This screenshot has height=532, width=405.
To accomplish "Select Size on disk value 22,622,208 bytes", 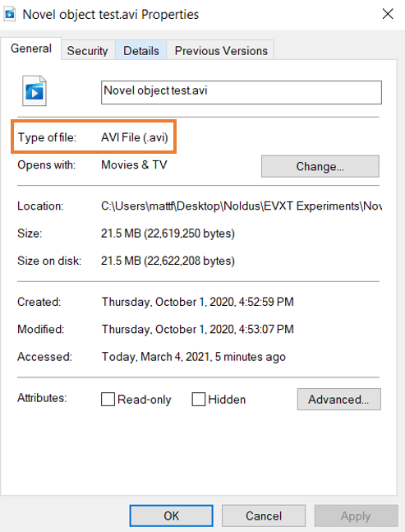I will [168, 261].
